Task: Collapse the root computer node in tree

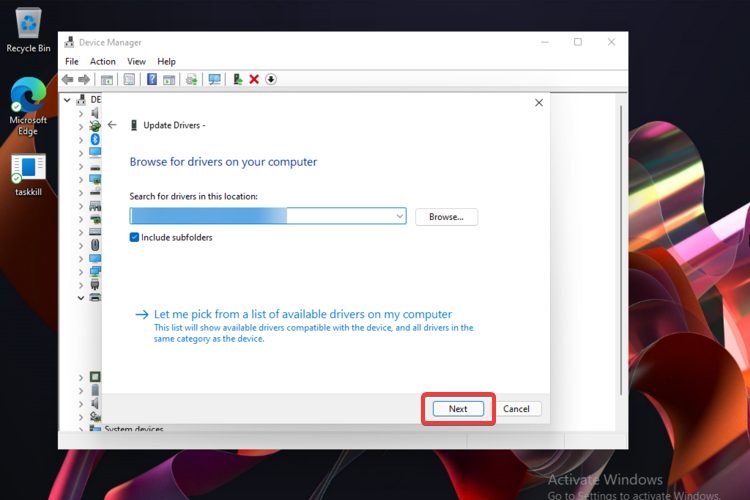Action: click(67, 100)
